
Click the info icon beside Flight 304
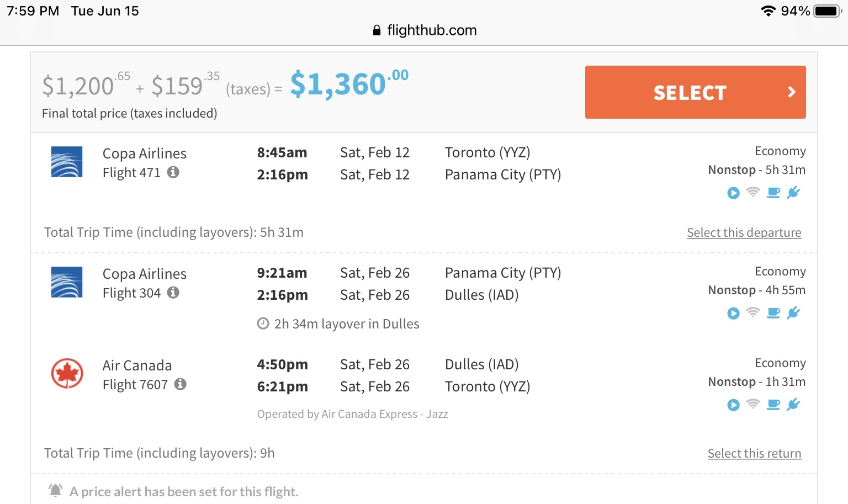173,293
